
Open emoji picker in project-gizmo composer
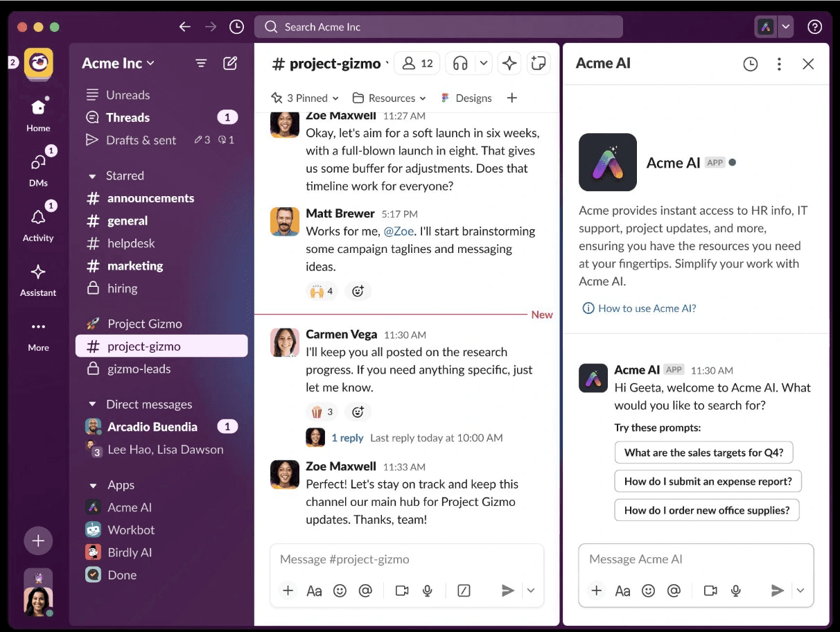point(340,590)
